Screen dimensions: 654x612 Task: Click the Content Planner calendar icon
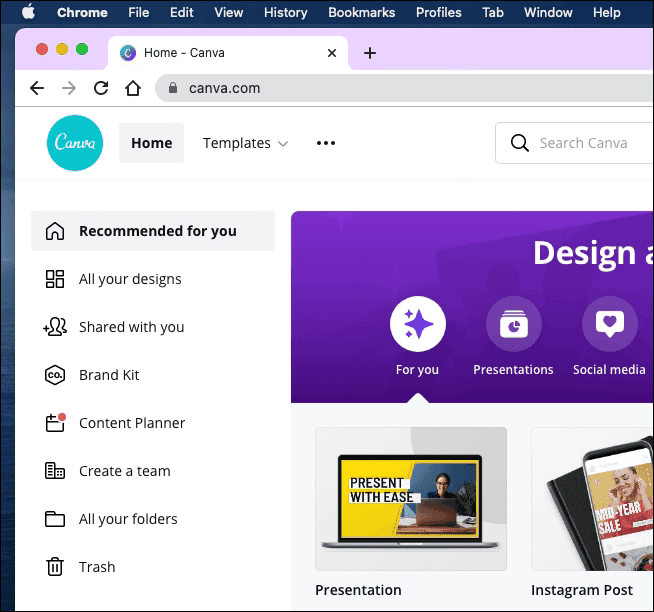pos(55,423)
